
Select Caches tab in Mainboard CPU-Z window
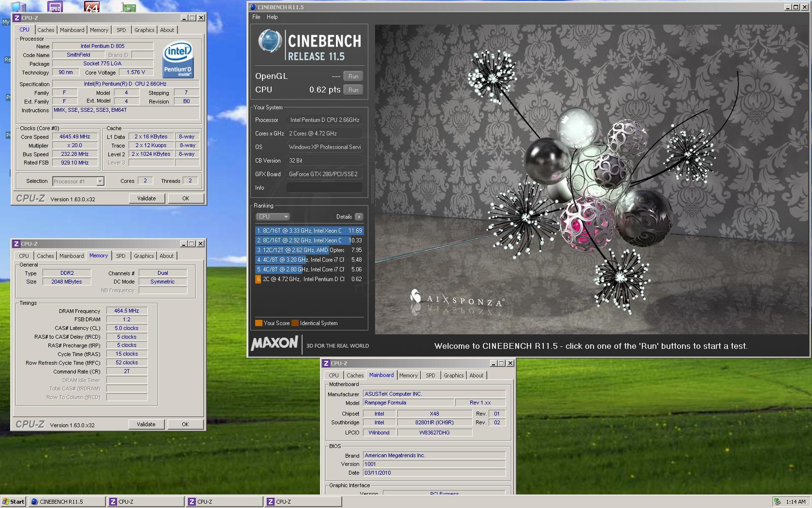pyautogui.click(x=355, y=375)
